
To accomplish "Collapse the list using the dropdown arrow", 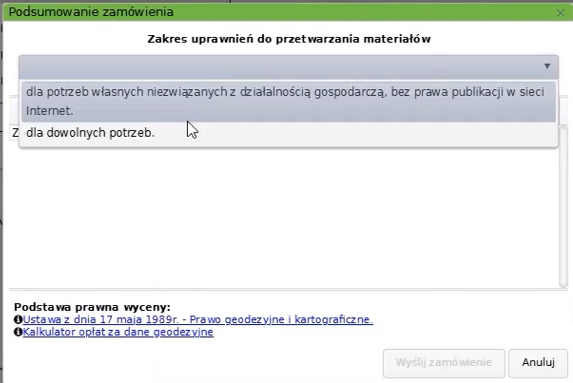I will click(x=547, y=66).
